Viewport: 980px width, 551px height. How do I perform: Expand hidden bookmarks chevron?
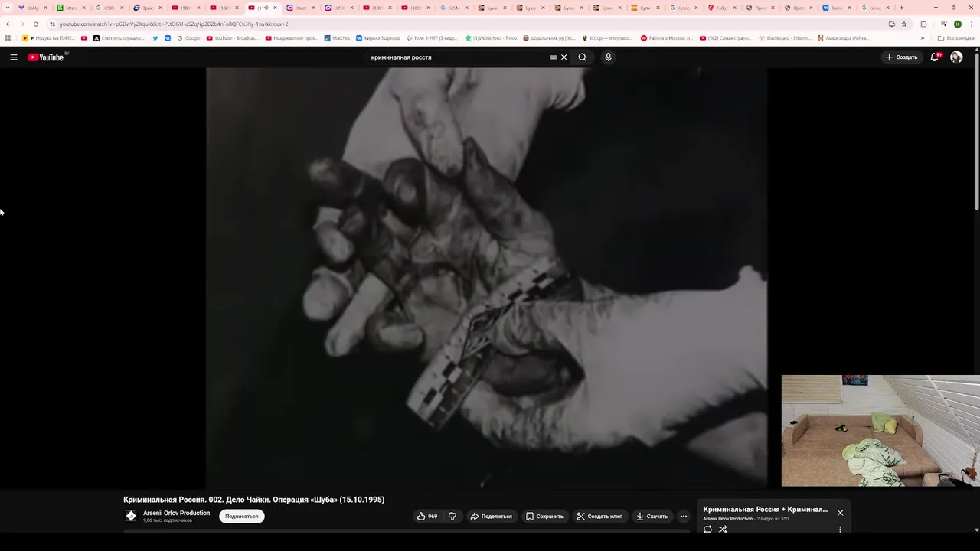click(922, 38)
